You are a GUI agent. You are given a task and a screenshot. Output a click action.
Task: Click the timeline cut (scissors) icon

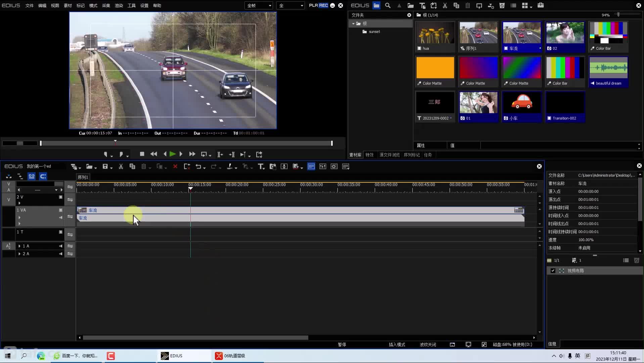[x=121, y=166]
